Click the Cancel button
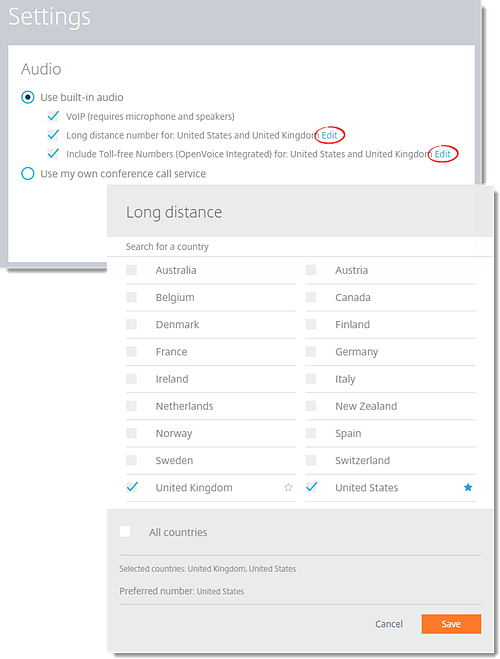The image size is (500, 659). [389, 624]
